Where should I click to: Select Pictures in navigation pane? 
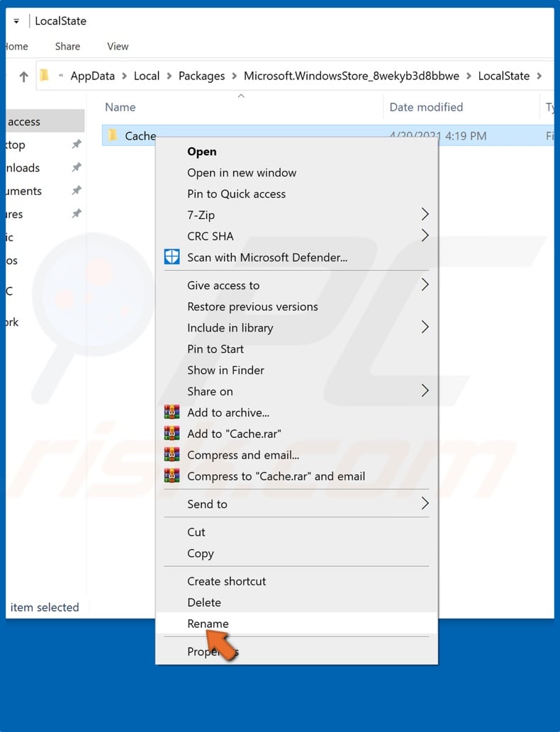tap(14, 214)
